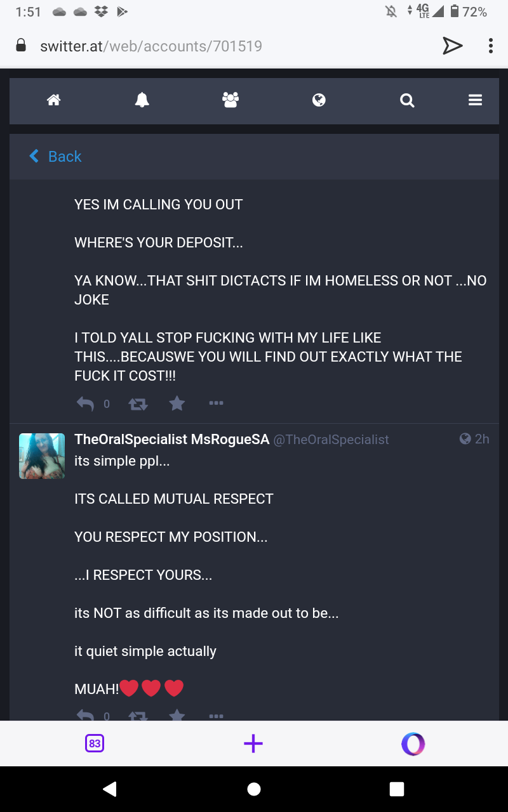Favourite the CALLING YOU OUT post
This screenshot has height=812, width=508.
coord(177,403)
